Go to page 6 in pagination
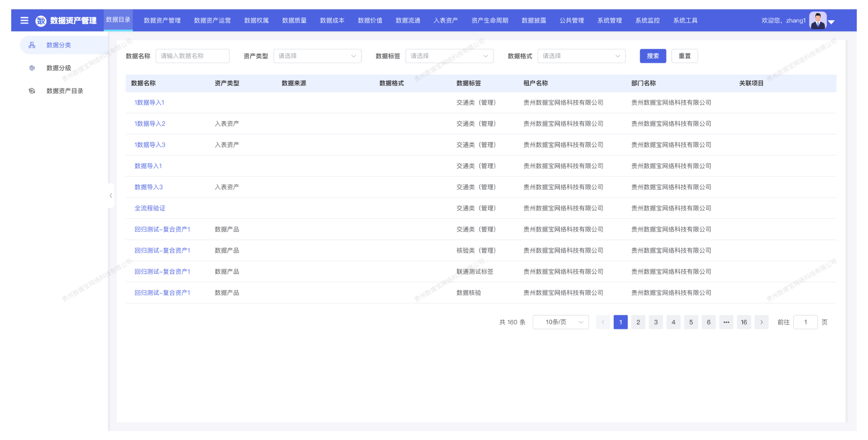 pos(709,322)
